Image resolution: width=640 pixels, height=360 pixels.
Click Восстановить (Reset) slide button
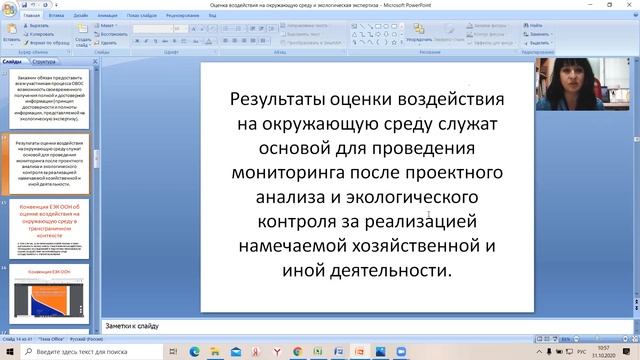[x=111, y=34]
